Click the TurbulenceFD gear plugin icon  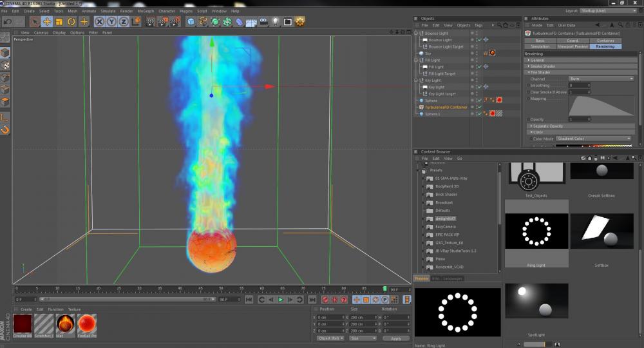click(300, 22)
